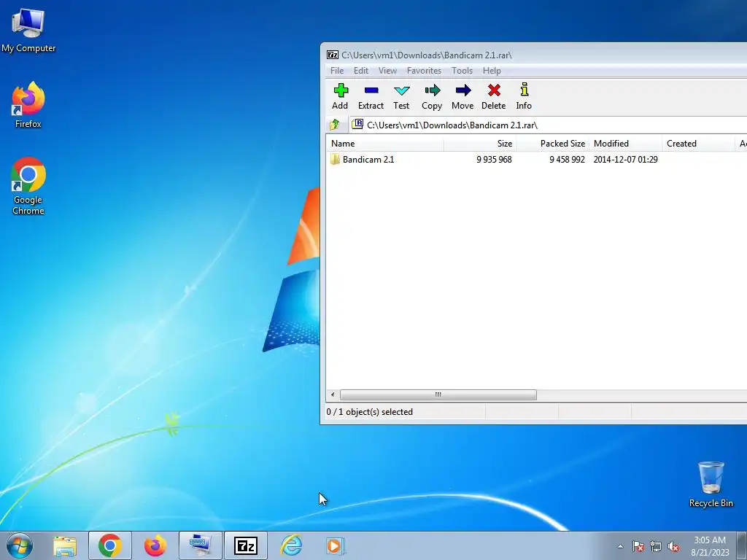Click the Action Center flag icon
The height and width of the screenshot is (560, 747).
coord(638,546)
